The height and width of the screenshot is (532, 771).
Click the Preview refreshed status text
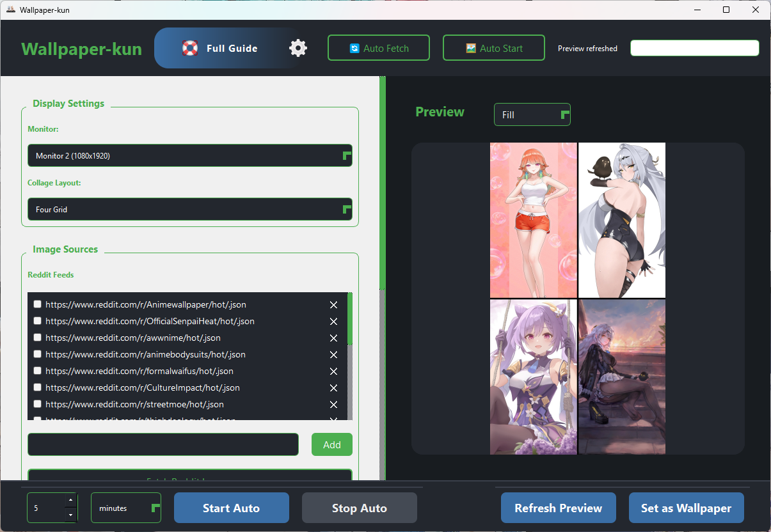click(x=587, y=49)
